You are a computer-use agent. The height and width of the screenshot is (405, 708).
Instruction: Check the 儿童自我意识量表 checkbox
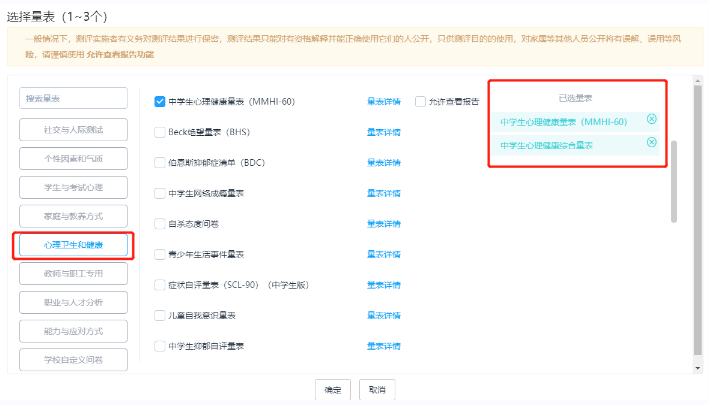click(160, 316)
